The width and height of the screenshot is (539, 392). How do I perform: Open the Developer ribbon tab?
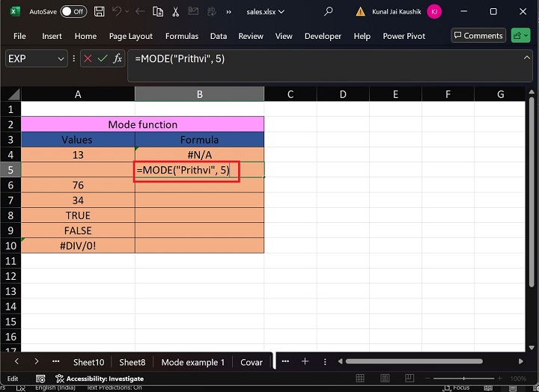[x=323, y=36]
